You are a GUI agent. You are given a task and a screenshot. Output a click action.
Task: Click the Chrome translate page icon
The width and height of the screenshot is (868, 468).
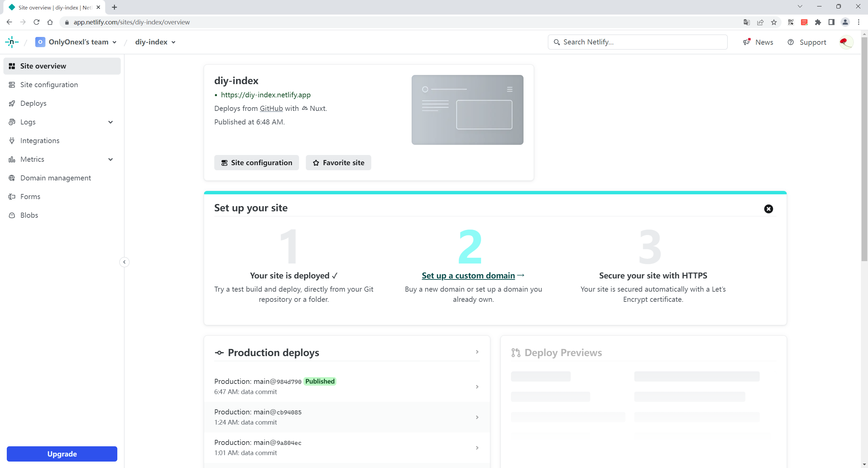pos(746,22)
